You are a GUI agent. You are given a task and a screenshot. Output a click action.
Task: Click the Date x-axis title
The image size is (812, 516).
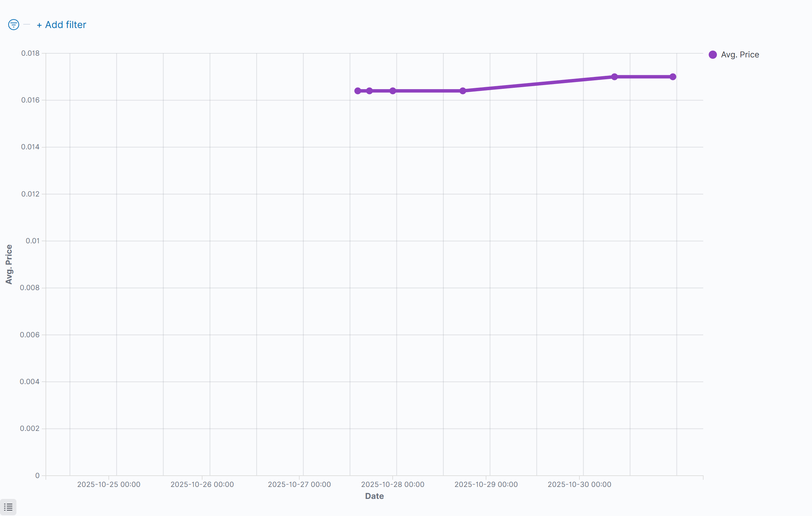375,496
